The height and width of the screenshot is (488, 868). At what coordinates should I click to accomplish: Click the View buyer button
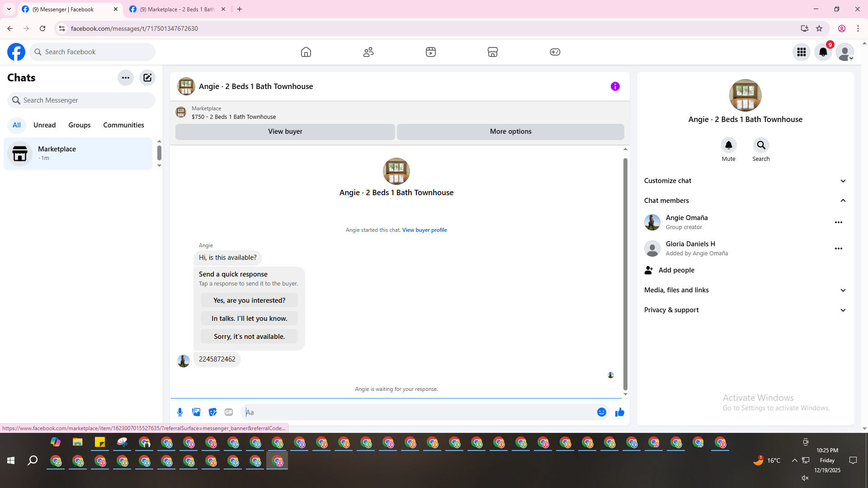click(x=285, y=131)
